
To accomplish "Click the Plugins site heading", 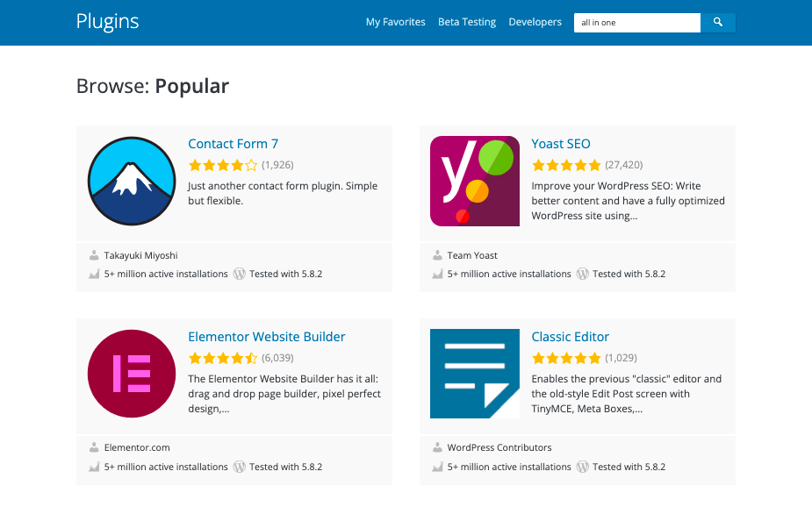I will click(107, 20).
